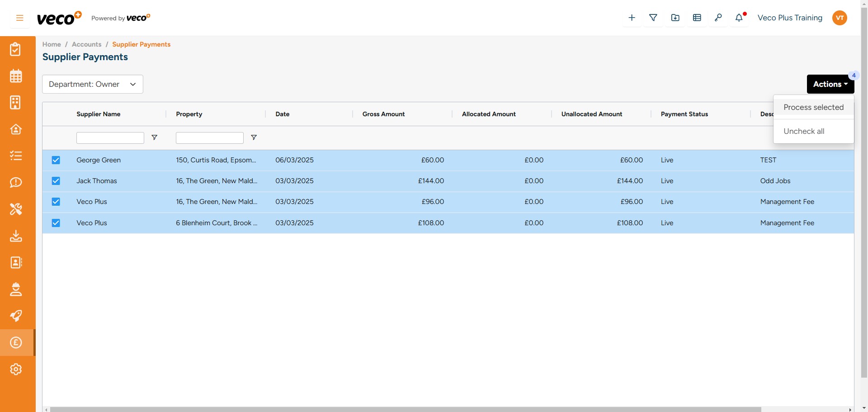
Task: Open the notifications bell
Action: pyautogui.click(x=739, y=18)
